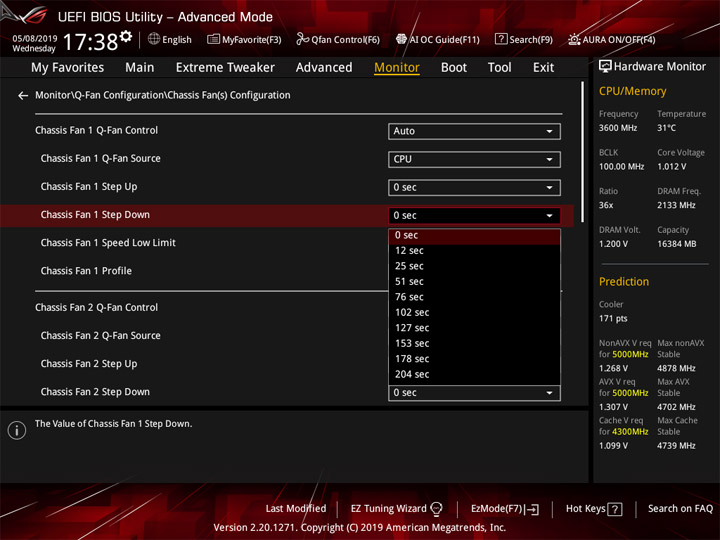The image size is (720, 540).
Task: Click the settings list scrollbar
Action: pos(583,152)
